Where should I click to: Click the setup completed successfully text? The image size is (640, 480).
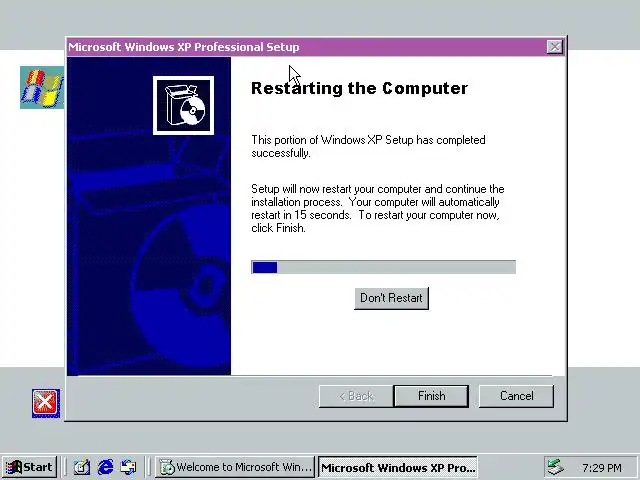click(368, 146)
